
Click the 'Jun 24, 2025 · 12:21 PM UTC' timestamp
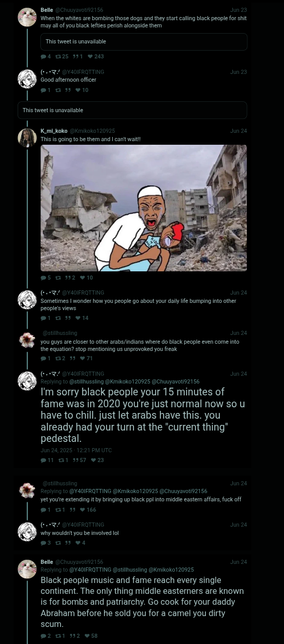pos(76,450)
